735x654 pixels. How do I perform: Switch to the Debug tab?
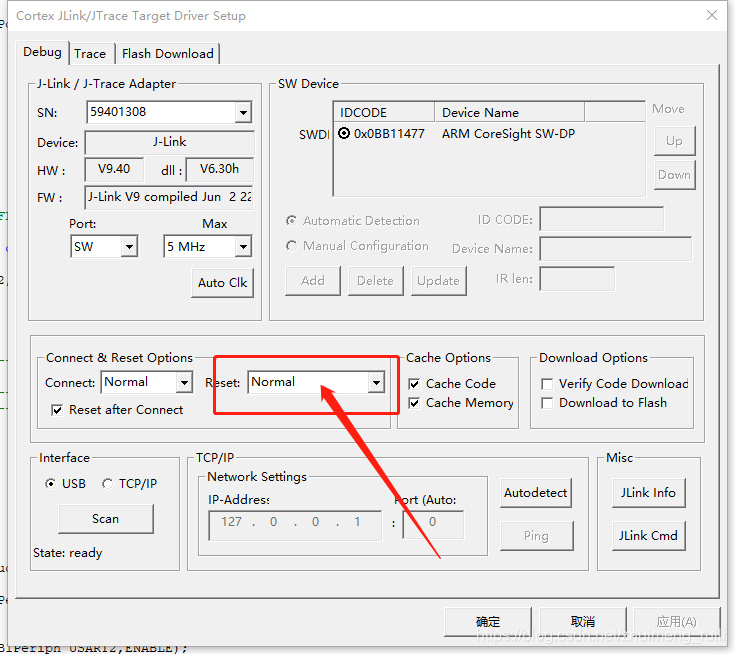tap(42, 53)
